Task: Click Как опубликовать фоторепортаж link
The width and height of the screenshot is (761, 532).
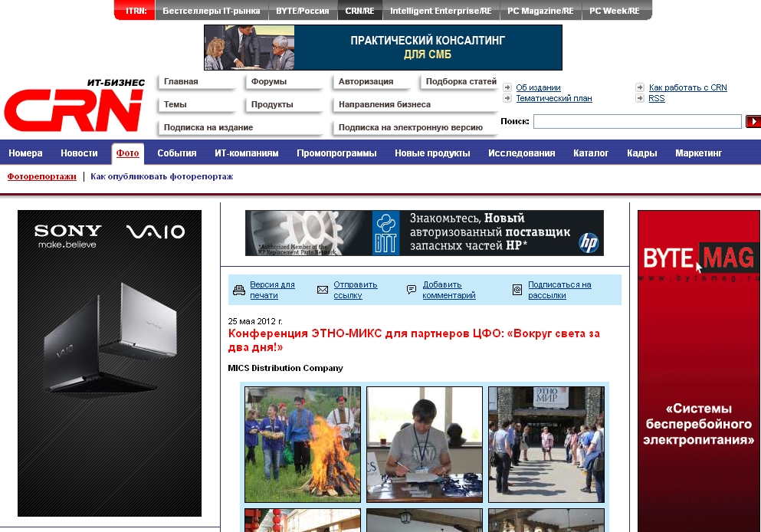Action: point(162,176)
